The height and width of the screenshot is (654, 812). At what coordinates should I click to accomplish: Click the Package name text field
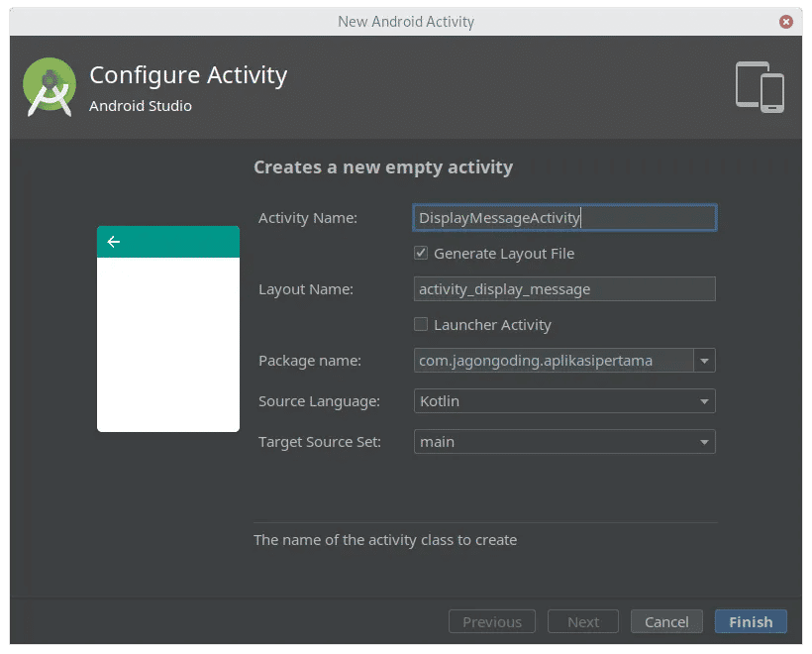pos(554,361)
